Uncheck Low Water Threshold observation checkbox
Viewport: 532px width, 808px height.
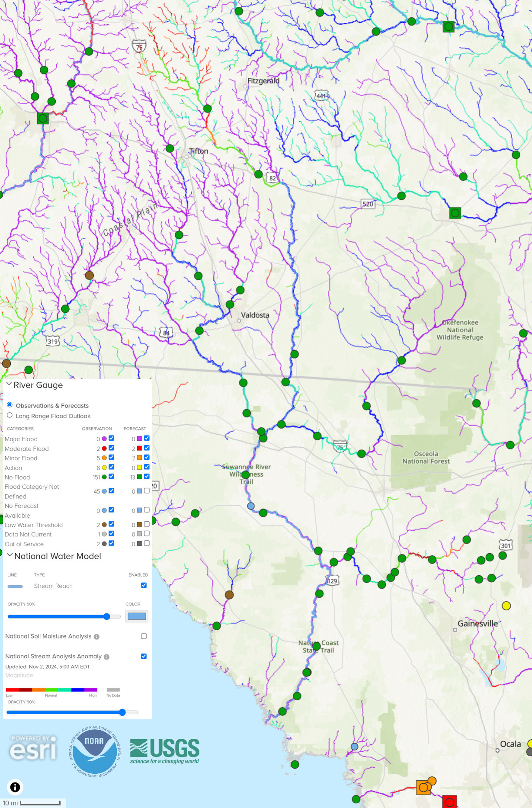pyautogui.click(x=112, y=524)
